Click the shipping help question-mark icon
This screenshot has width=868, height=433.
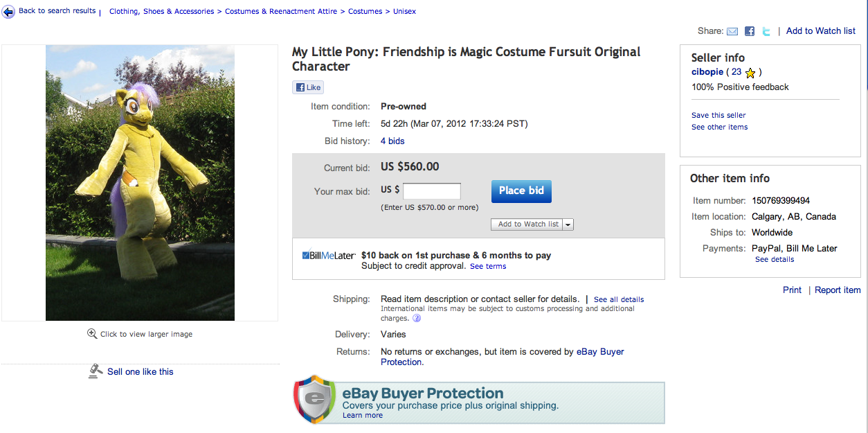pos(417,319)
